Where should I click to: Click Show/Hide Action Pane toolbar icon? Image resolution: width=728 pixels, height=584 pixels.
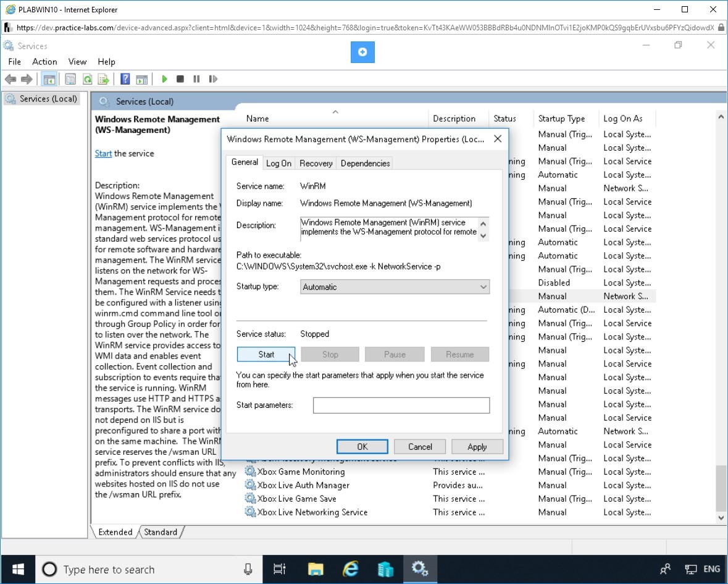(x=141, y=79)
